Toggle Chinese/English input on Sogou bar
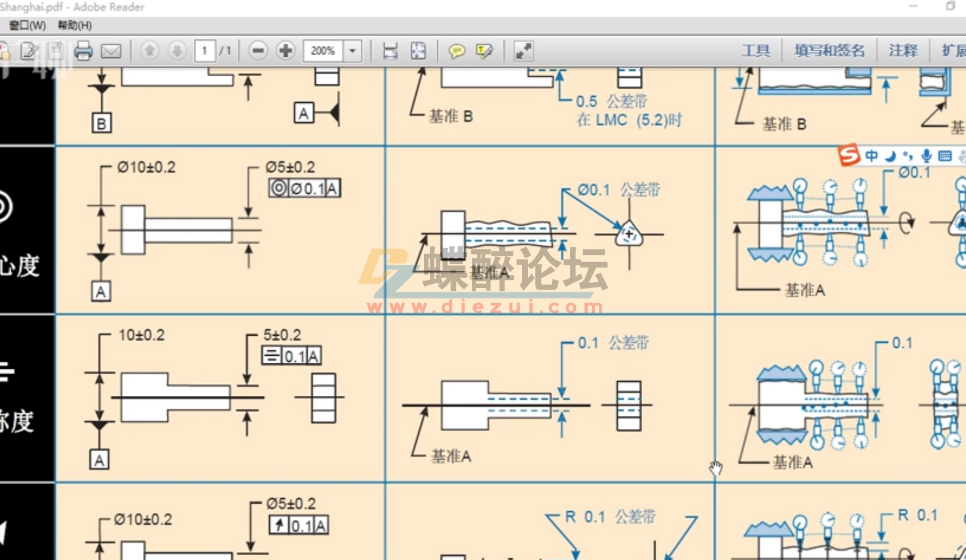Screen dimensions: 966x560 pyautogui.click(x=871, y=156)
